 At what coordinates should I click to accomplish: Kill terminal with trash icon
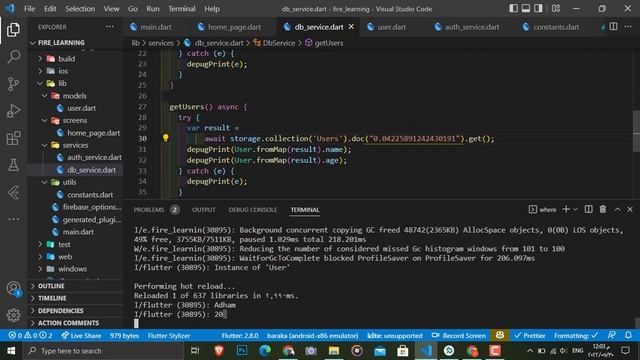[x=603, y=209]
